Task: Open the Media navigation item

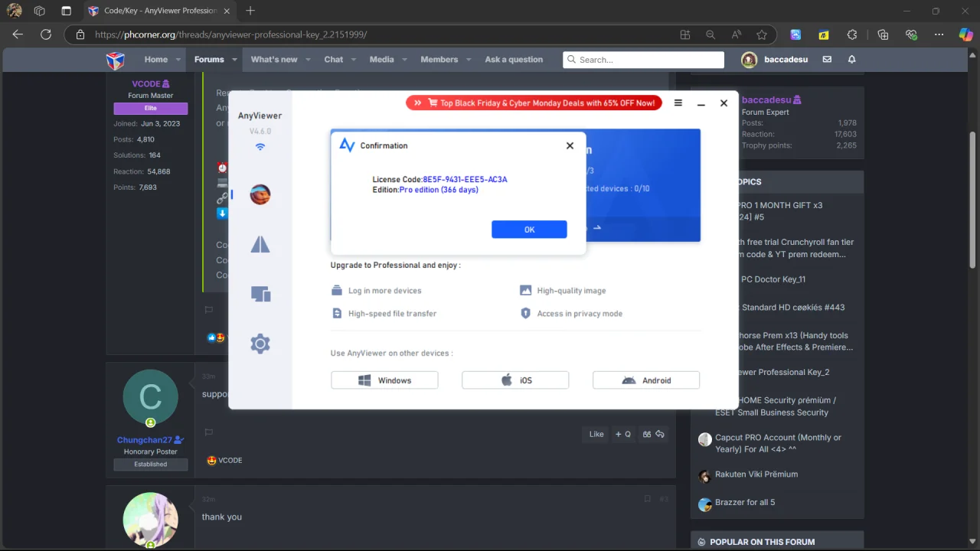Action: point(382,60)
